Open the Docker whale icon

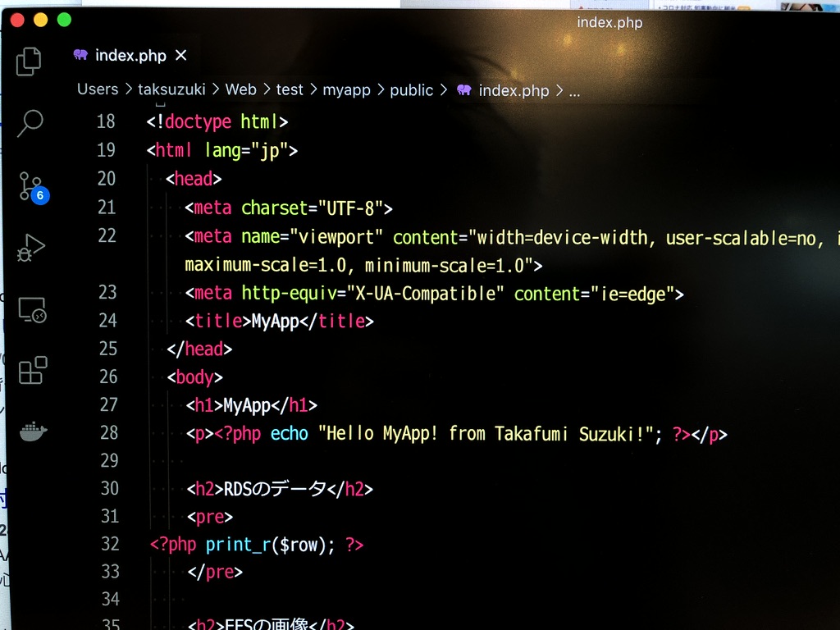34,430
